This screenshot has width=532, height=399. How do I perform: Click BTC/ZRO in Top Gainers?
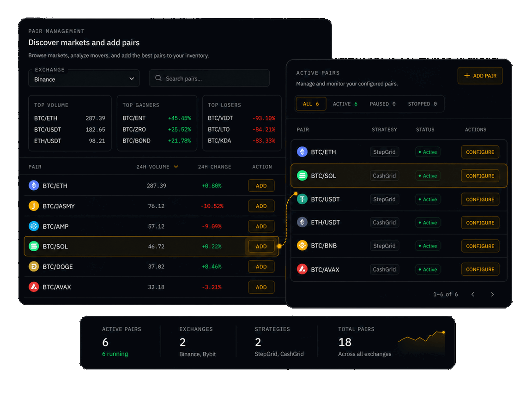(x=134, y=129)
